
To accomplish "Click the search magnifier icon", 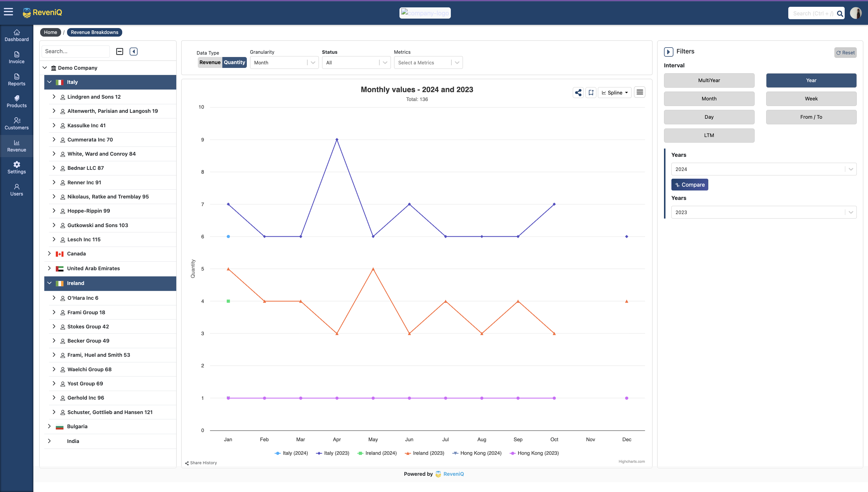I will [x=840, y=14].
